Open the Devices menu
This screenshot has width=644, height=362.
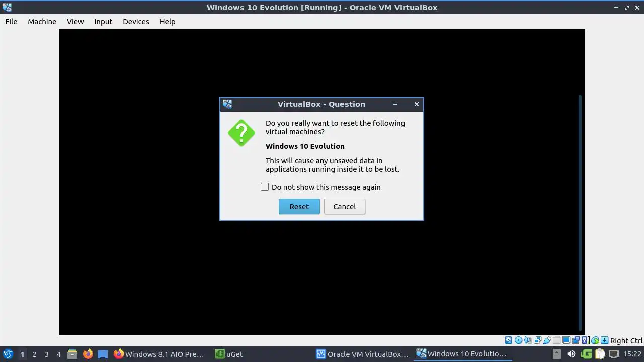click(136, 22)
